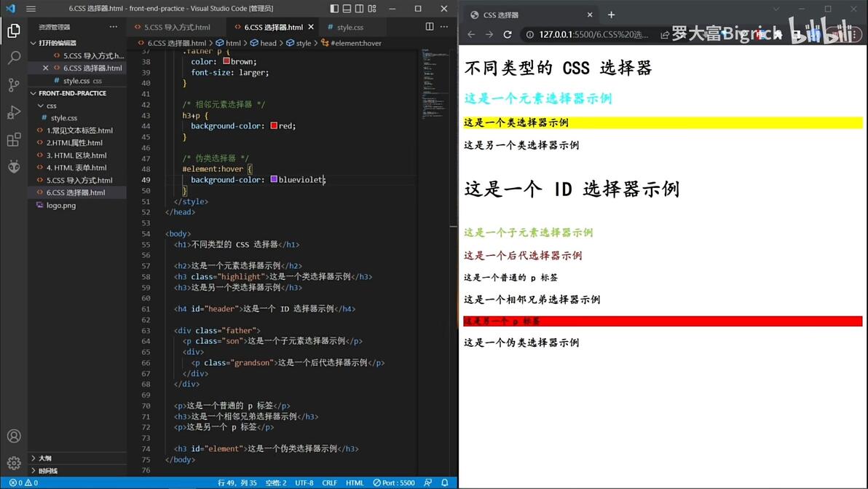Image resolution: width=868 pixels, height=489 pixels.
Task: View site information icon in address bar
Action: (x=530, y=34)
